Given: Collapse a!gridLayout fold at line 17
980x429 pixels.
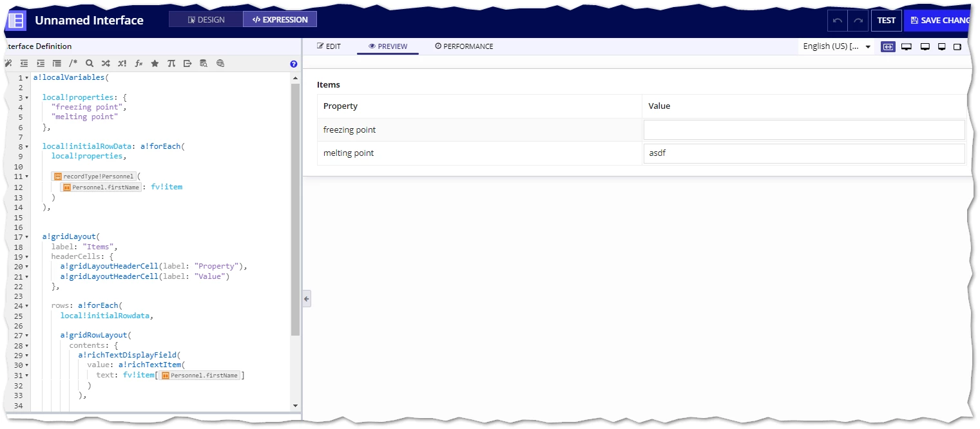Looking at the screenshot, I should tap(26, 237).
